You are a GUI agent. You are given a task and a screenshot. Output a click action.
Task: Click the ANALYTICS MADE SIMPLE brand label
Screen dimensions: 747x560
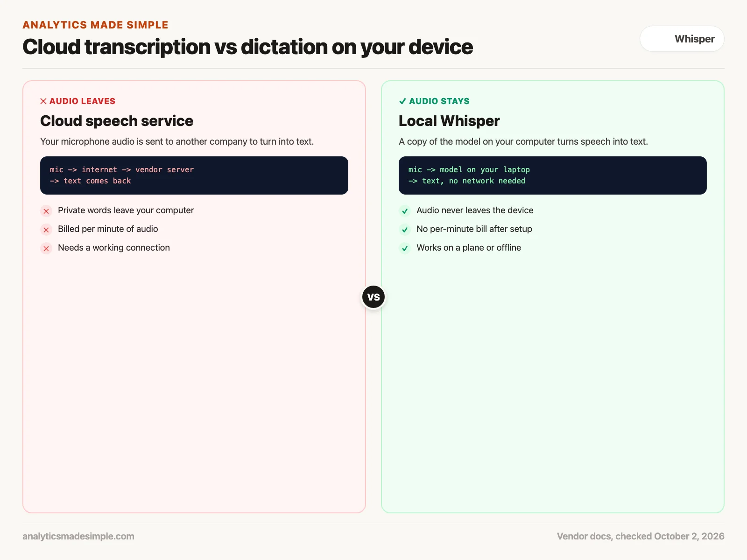point(95,25)
